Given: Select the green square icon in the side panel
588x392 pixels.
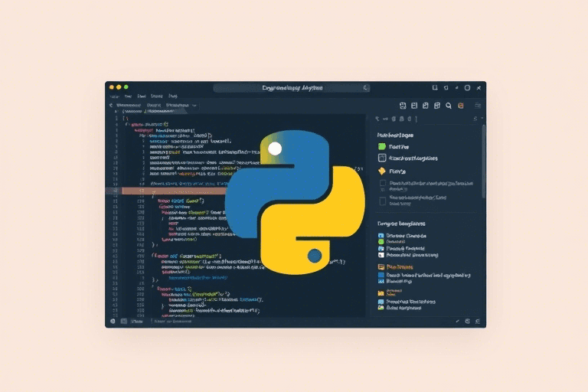Looking at the screenshot, I should pos(382,147).
